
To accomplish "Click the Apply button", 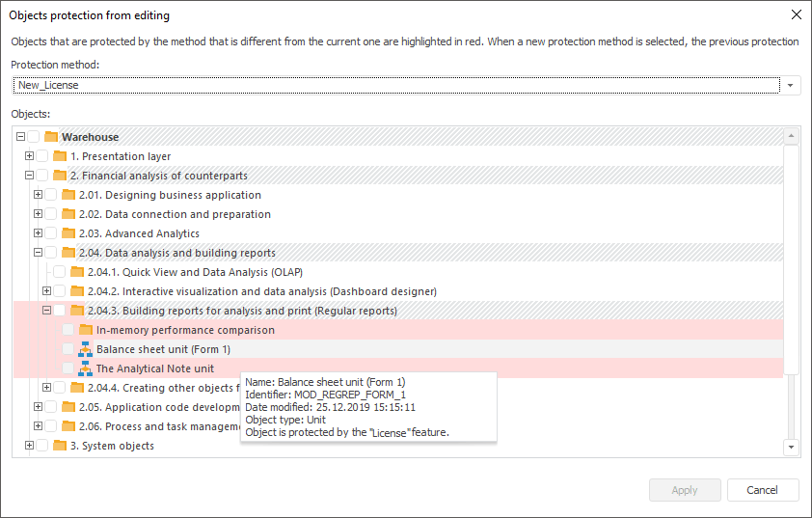I will pos(685,490).
